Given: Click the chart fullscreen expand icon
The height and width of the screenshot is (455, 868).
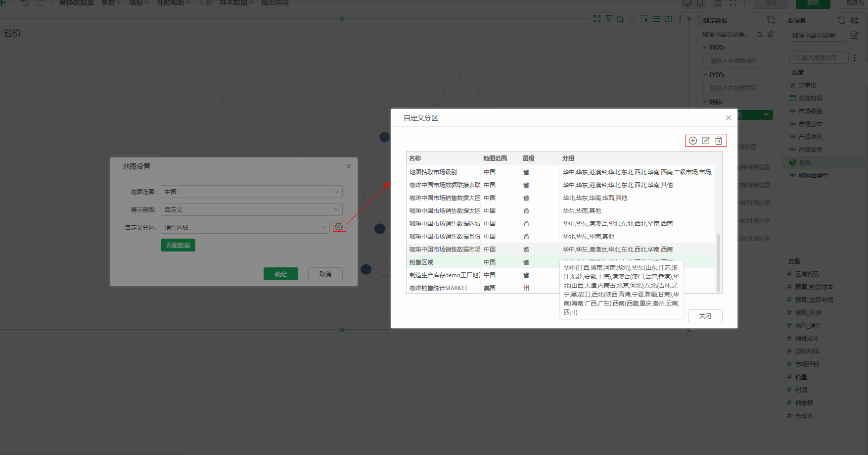Looking at the screenshot, I should [597, 19].
